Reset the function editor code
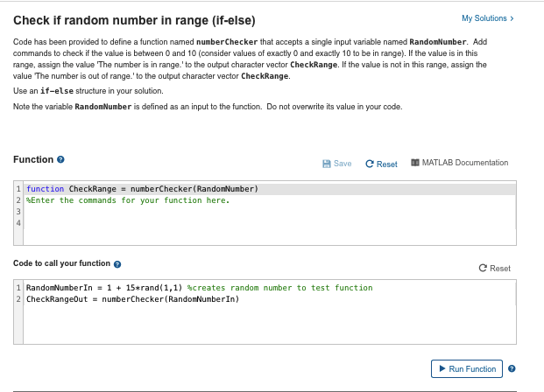The image size is (544, 392). point(381,164)
